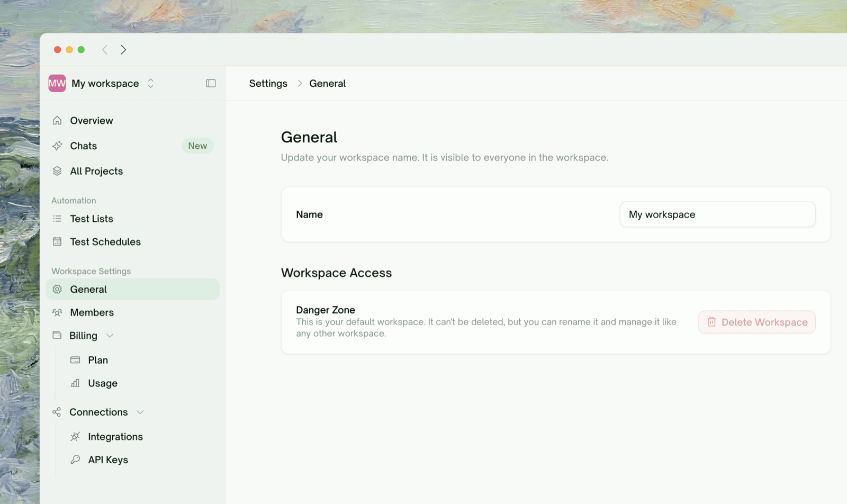The width and height of the screenshot is (847, 504).
Task: Open the My workspace switcher chevrons
Action: (151, 83)
